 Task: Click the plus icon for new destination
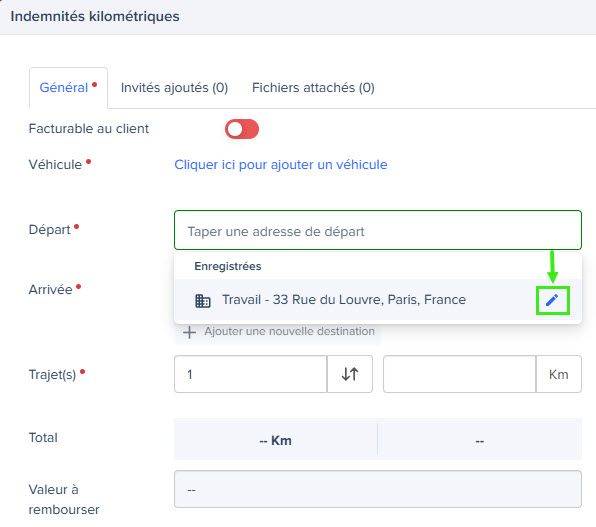[x=189, y=332]
